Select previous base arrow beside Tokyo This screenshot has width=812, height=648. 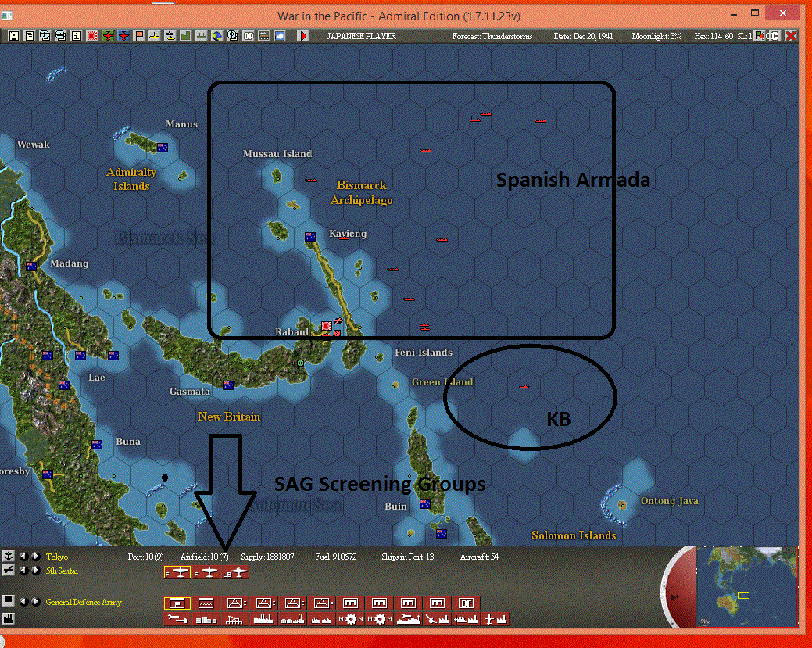click(23, 557)
